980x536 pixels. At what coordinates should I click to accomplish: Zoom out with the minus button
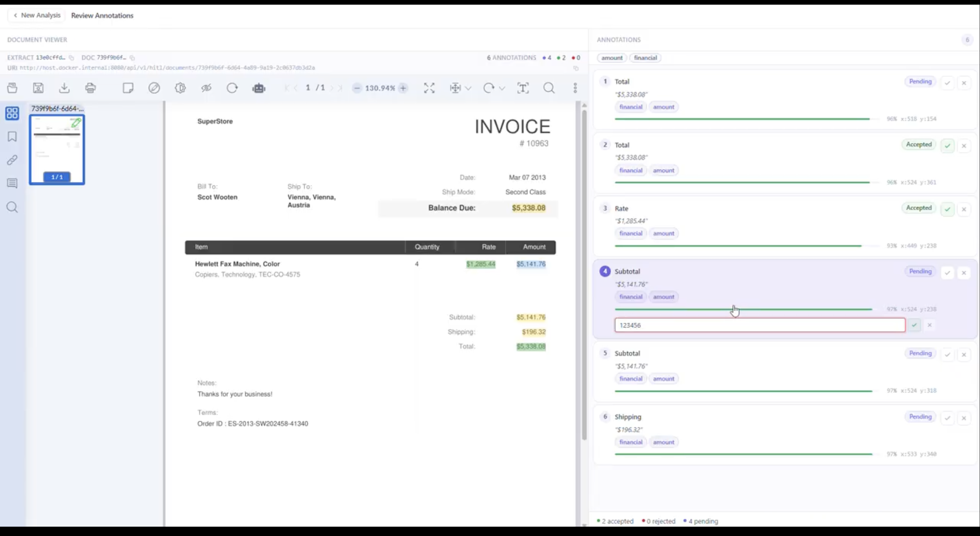click(x=357, y=88)
